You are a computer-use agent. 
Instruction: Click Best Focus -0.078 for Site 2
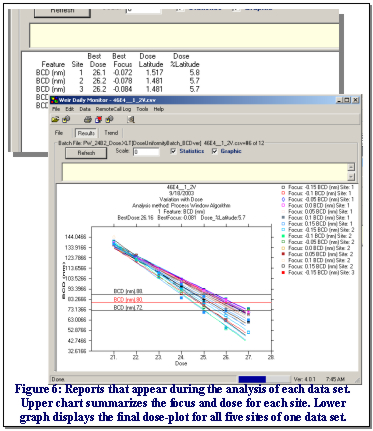click(122, 81)
